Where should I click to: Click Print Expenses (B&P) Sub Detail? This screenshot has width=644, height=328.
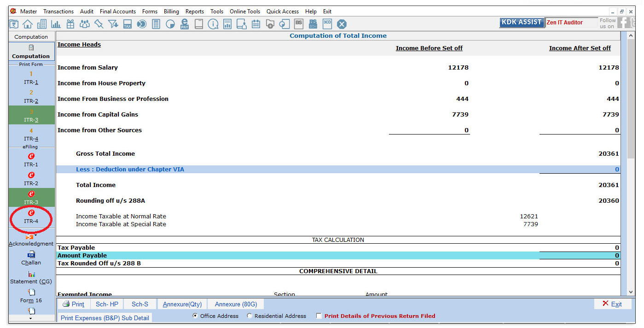coord(105,318)
